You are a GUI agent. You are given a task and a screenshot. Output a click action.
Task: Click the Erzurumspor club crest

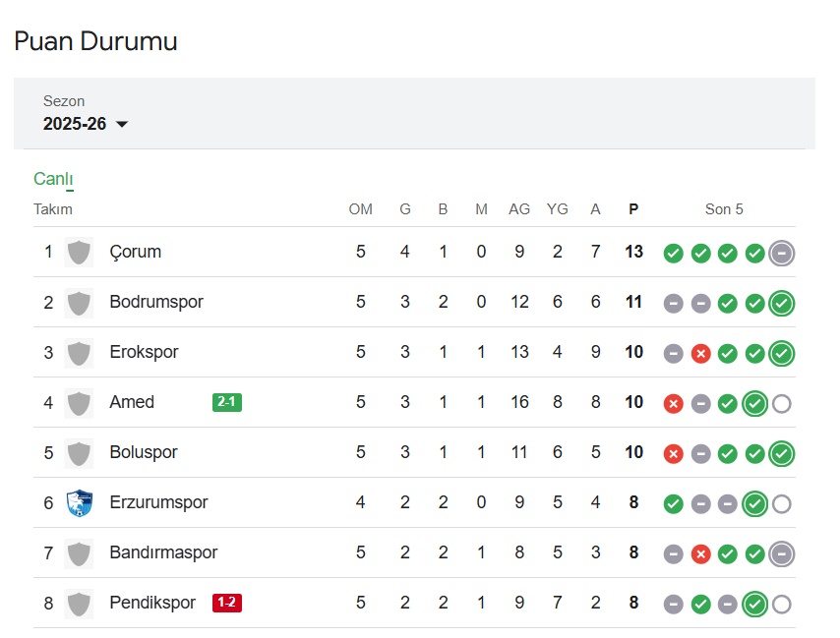pos(80,503)
